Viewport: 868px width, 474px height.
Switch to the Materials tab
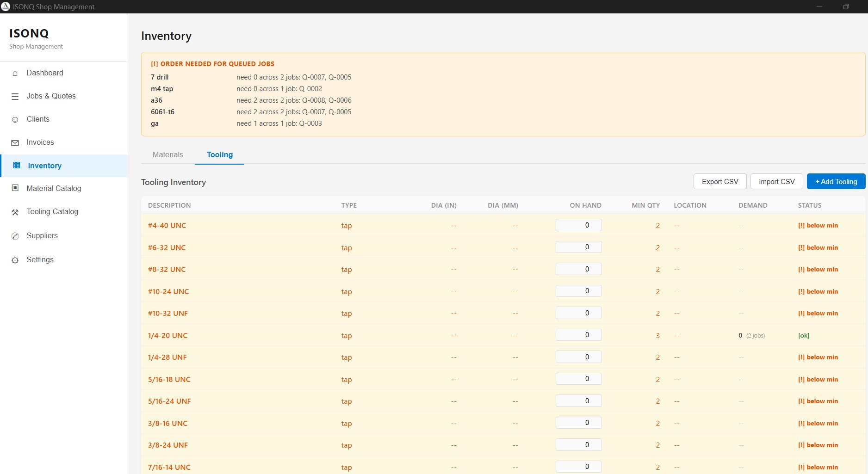(x=167, y=154)
